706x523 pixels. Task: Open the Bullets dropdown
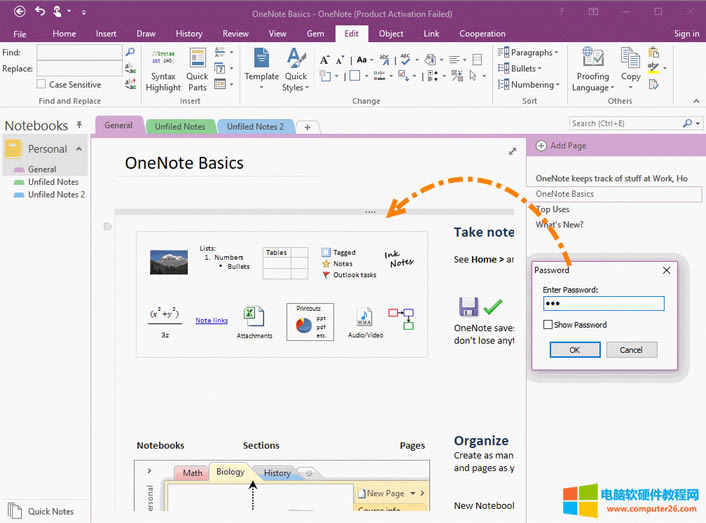pos(524,69)
